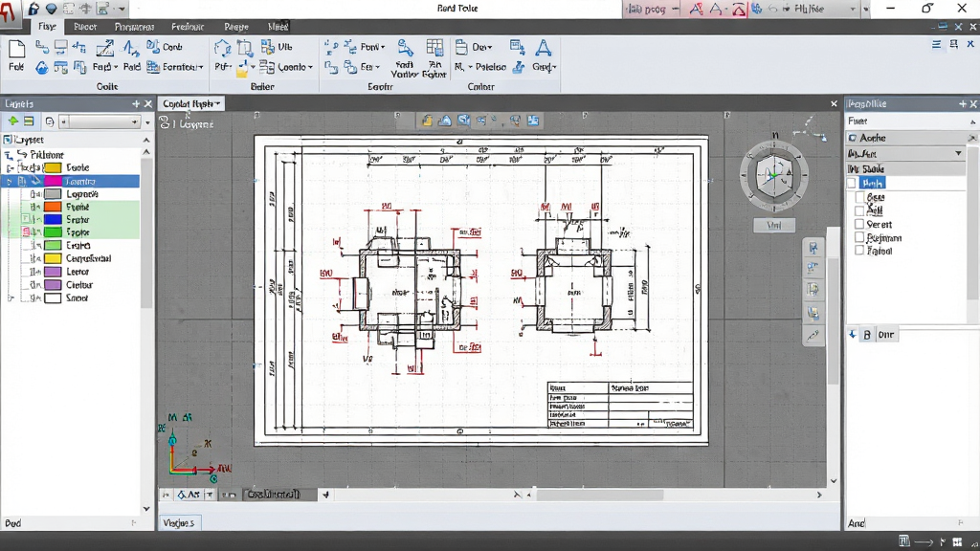Tick the checkbox next to Faiod
Viewport: 980px width, 551px height.
click(x=859, y=251)
